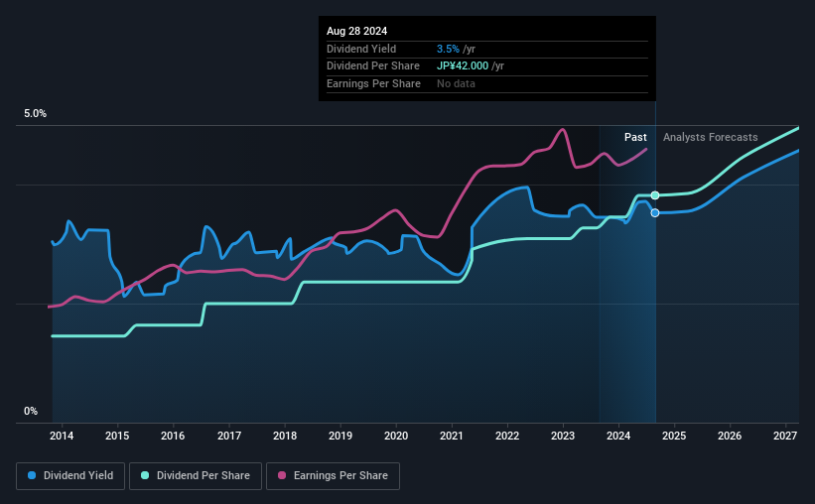
Task: Click the pink Earnings Per Share legend dot
Action: point(282,475)
